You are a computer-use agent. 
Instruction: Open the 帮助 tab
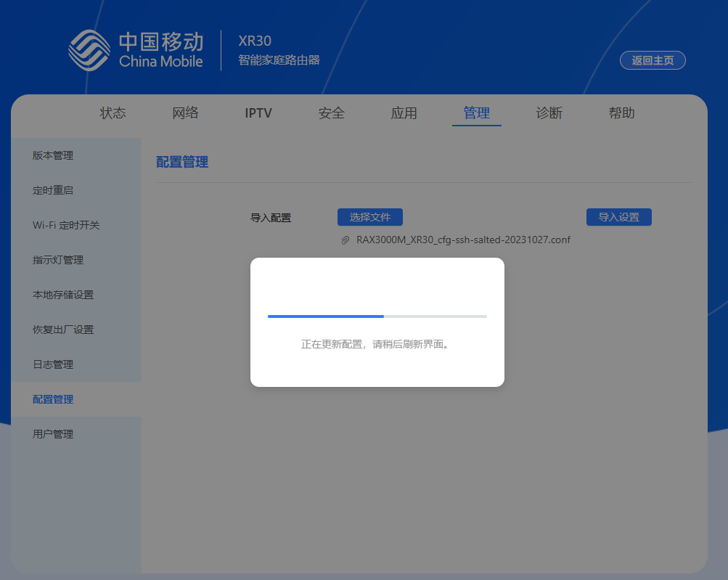[x=621, y=113]
